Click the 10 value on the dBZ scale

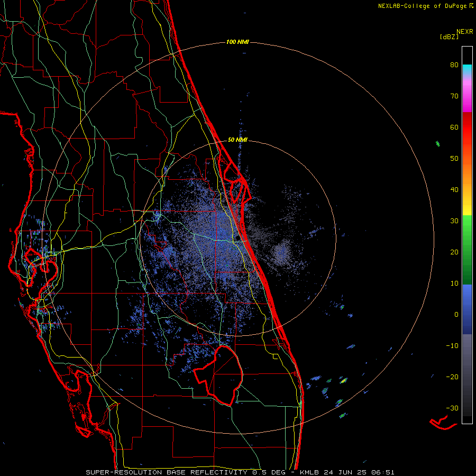[454, 283]
